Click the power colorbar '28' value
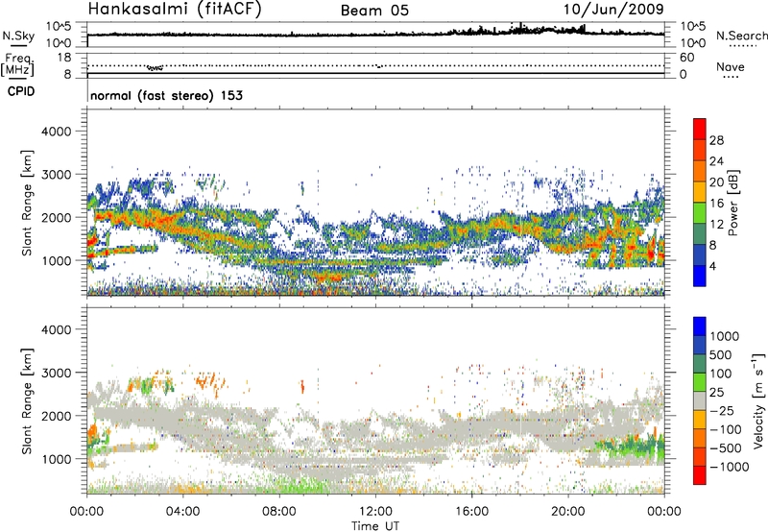Screen dimensions: 768x532 [x=716, y=140]
